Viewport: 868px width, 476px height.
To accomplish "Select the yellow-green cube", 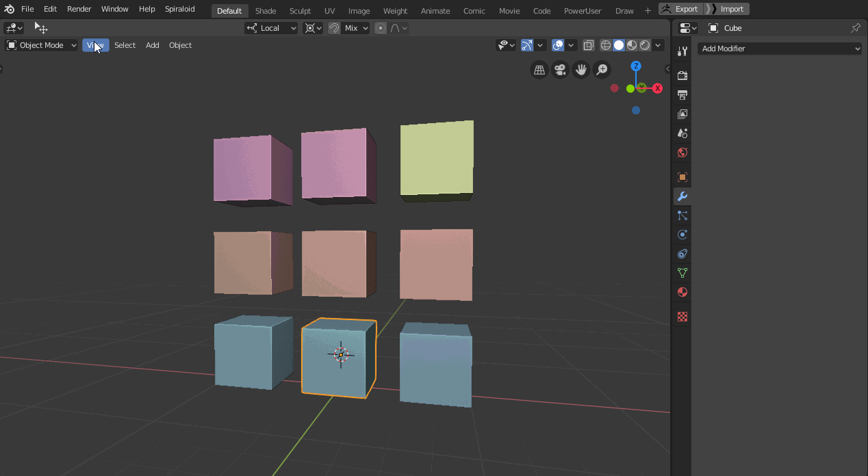I will [x=437, y=159].
